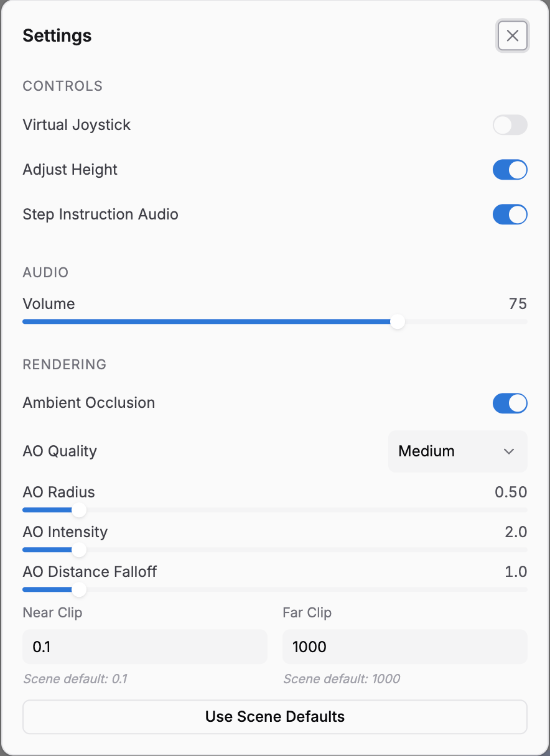550x756 pixels.
Task: Open the AO Quality dropdown
Action: [x=458, y=451]
